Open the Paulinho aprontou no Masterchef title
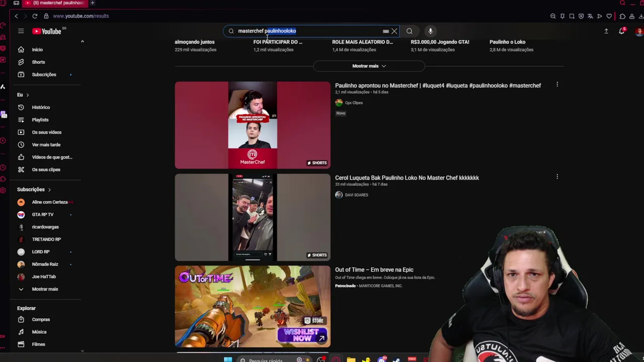The width and height of the screenshot is (644, 362). tap(438, 85)
